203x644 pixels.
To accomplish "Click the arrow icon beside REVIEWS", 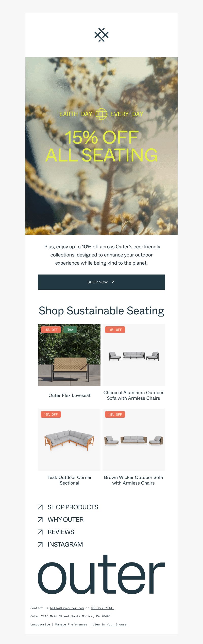I will click(40, 532).
